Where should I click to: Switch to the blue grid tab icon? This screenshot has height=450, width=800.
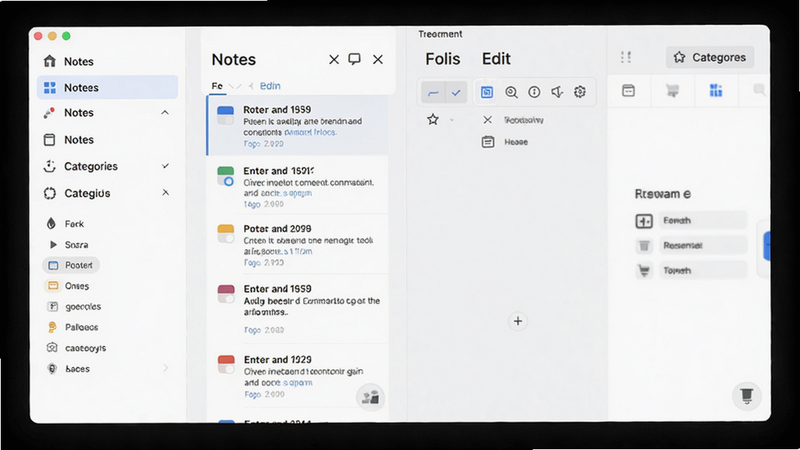click(716, 91)
